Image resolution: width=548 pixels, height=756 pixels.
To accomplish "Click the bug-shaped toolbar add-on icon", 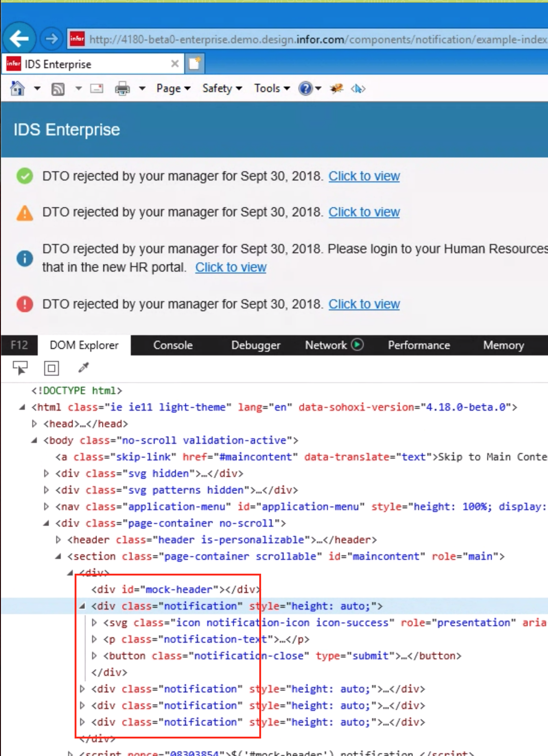I will coord(337,88).
